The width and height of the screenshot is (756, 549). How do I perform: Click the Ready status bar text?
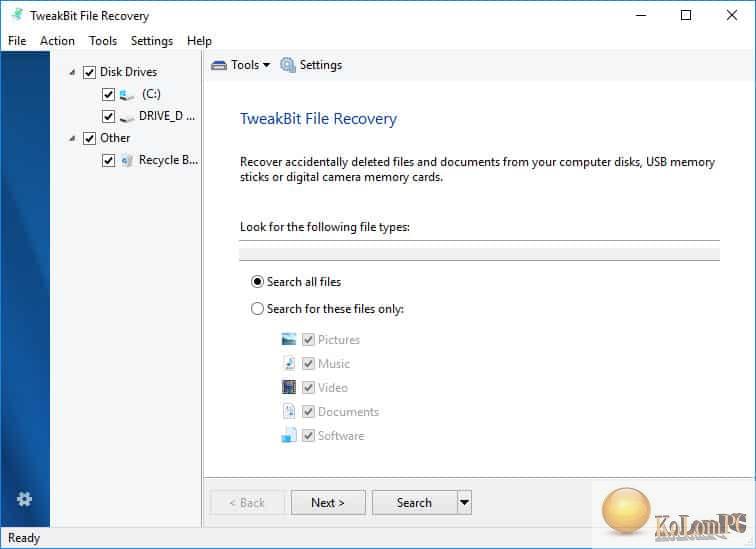pyautogui.click(x=24, y=538)
